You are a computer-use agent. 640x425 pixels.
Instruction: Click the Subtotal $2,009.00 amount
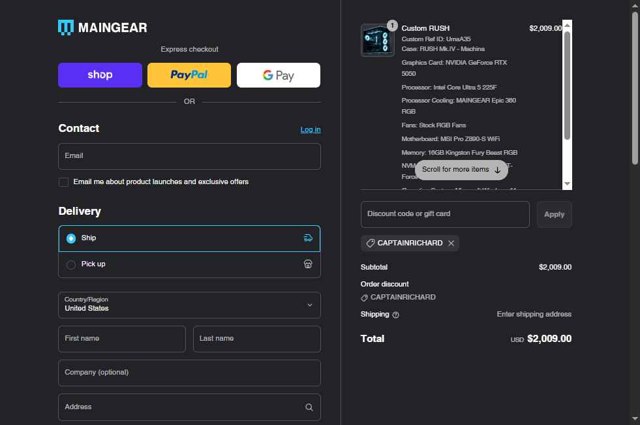pos(555,267)
